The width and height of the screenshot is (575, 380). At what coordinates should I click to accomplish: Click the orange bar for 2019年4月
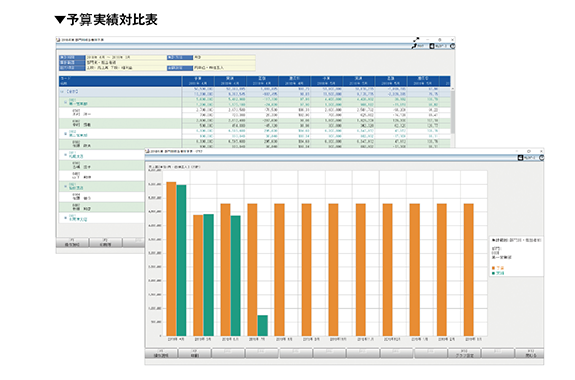[171, 259]
